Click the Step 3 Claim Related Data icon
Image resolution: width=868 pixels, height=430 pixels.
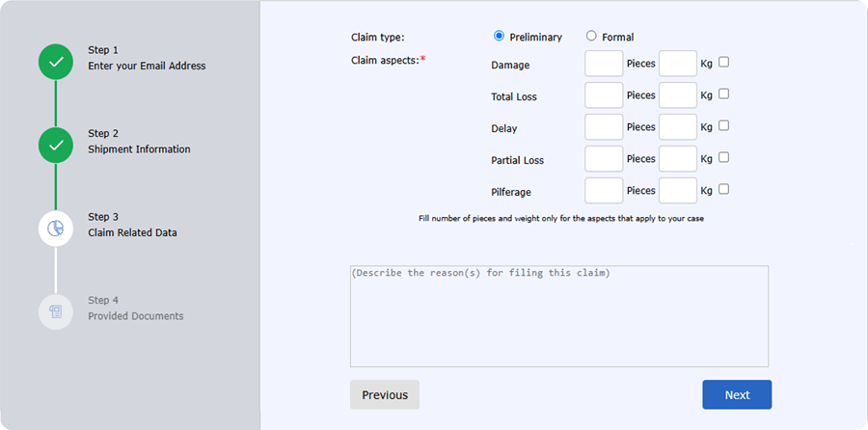pyautogui.click(x=55, y=228)
